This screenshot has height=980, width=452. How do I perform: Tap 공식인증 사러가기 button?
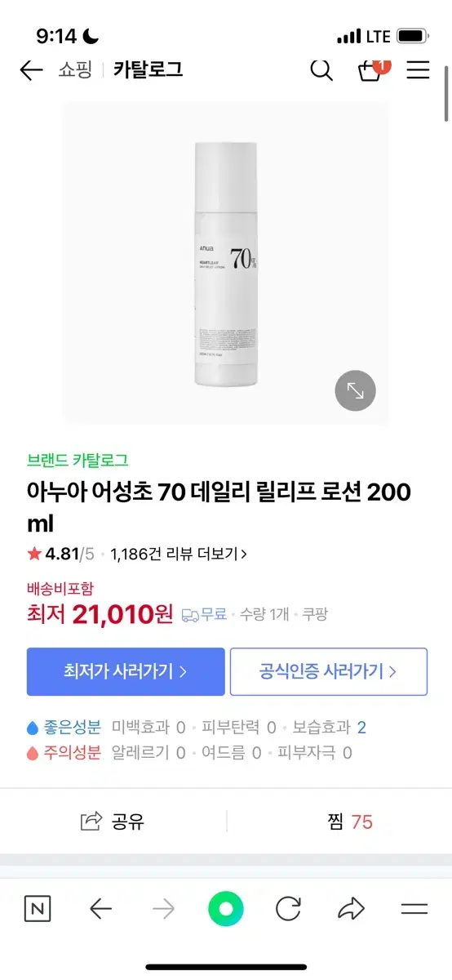(329, 672)
